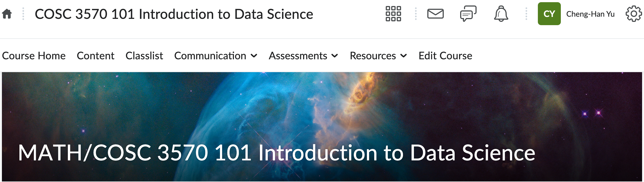Open the admin tools gear icon

634,14
